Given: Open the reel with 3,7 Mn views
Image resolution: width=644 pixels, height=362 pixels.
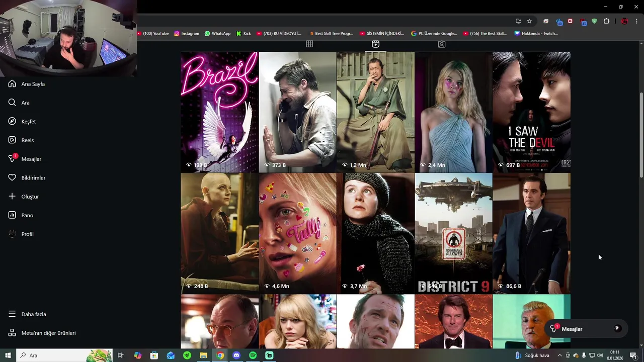Looking at the screenshot, I should tap(375, 233).
